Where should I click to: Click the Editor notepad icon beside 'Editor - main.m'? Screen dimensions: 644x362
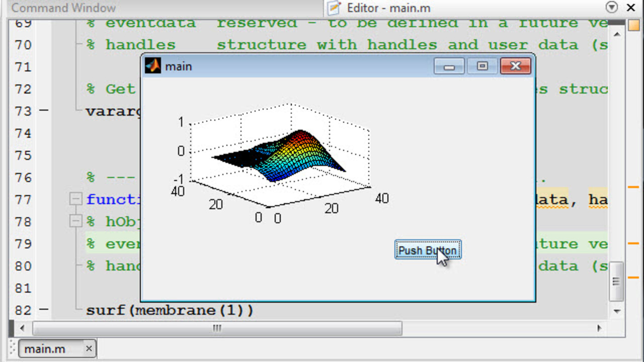[334, 8]
